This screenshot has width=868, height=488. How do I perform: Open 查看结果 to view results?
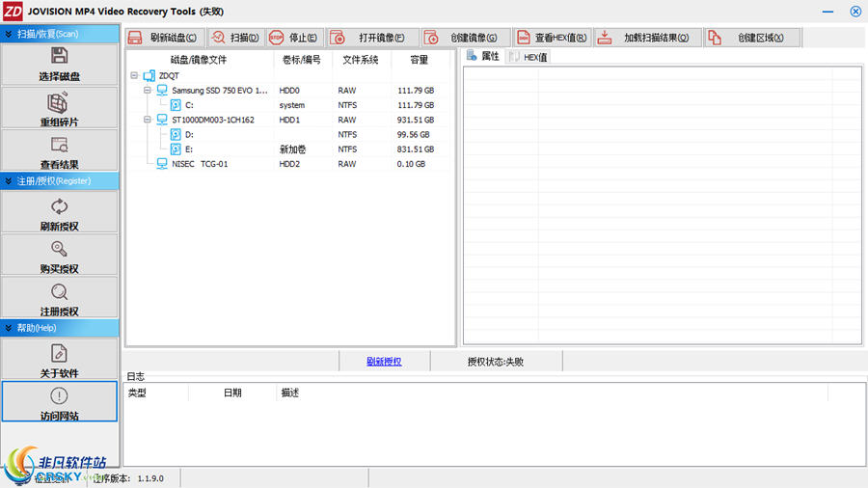(x=59, y=151)
